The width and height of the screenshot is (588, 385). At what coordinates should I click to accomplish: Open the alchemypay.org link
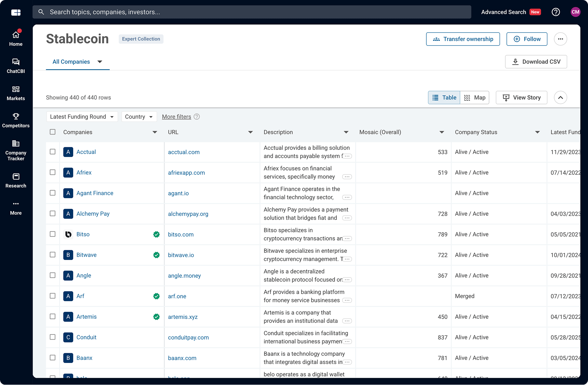click(188, 214)
